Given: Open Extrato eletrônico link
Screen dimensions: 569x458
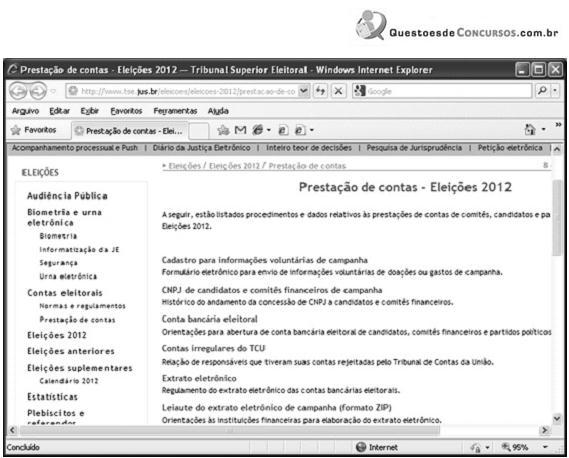Looking at the screenshot, I should tap(199, 378).
